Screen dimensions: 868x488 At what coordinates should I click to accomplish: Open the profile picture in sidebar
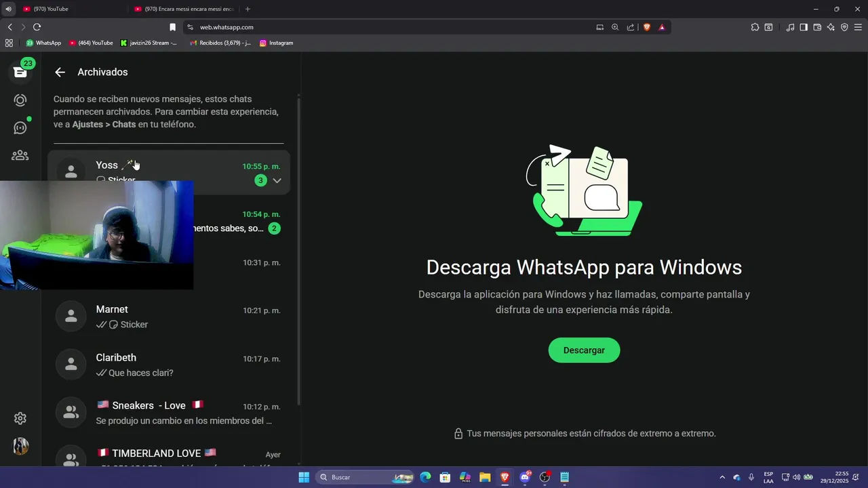point(20,446)
